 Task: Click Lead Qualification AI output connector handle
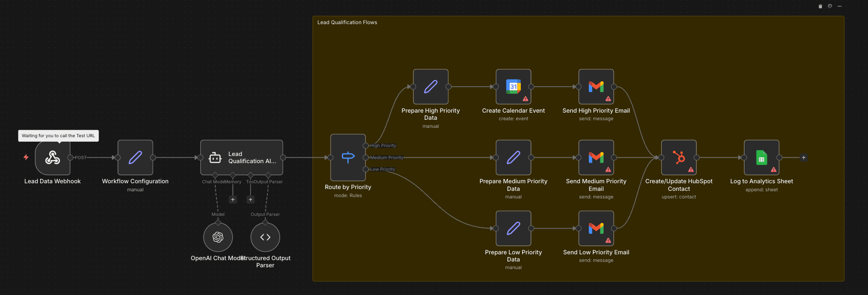(x=283, y=157)
